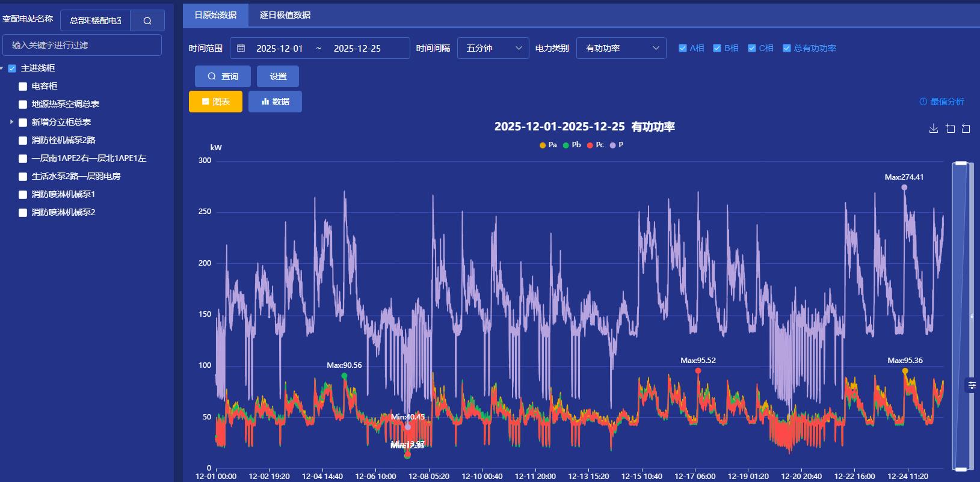The width and height of the screenshot is (980, 482).
Task: Toggle the Pb legend marker in the chart
Action: (x=566, y=145)
